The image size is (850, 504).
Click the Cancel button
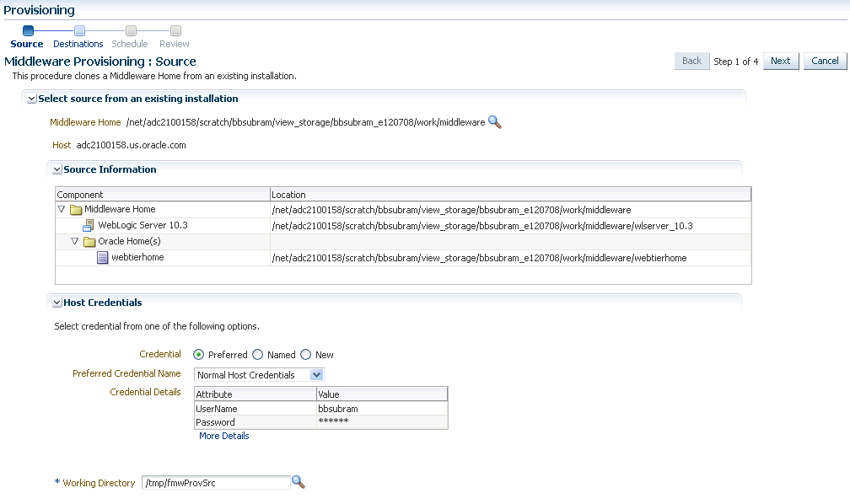[825, 62]
